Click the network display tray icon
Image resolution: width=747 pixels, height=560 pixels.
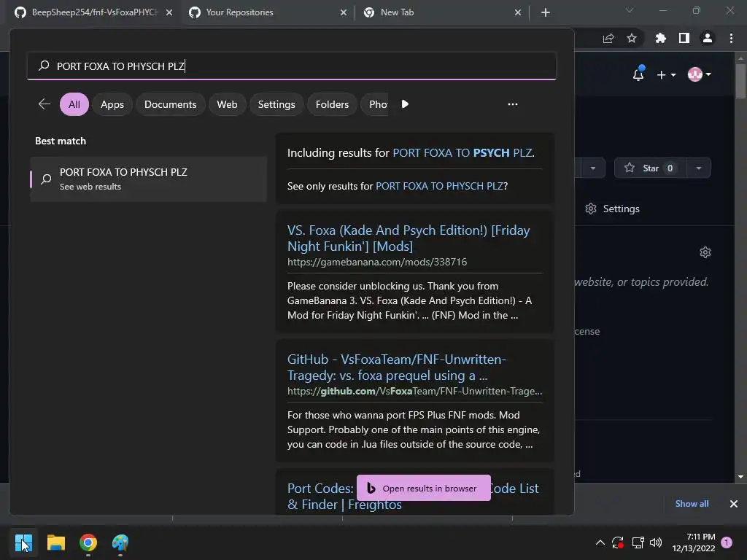pos(638,542)
